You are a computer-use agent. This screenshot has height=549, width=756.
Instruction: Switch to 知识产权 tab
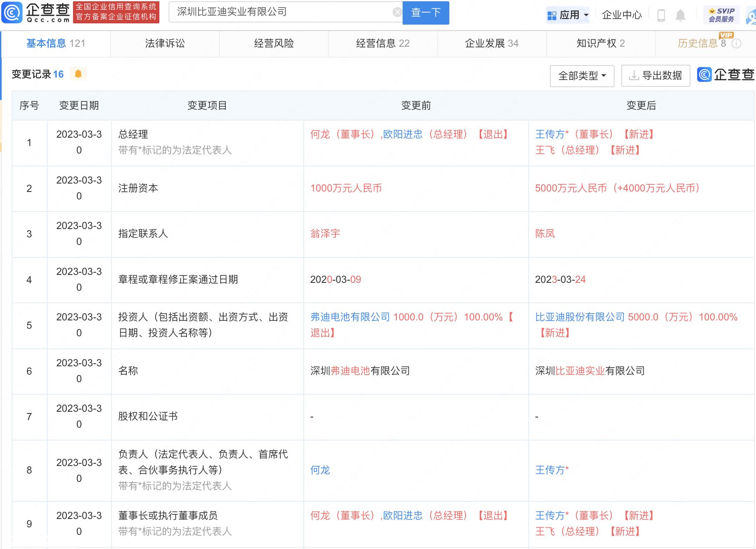pyautogui.click(x=601, y=43)
